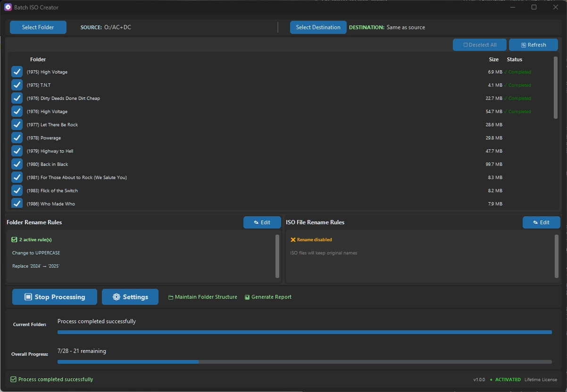
Task: Click the Batch ISO Creator app logo
Action: point(7,7)
